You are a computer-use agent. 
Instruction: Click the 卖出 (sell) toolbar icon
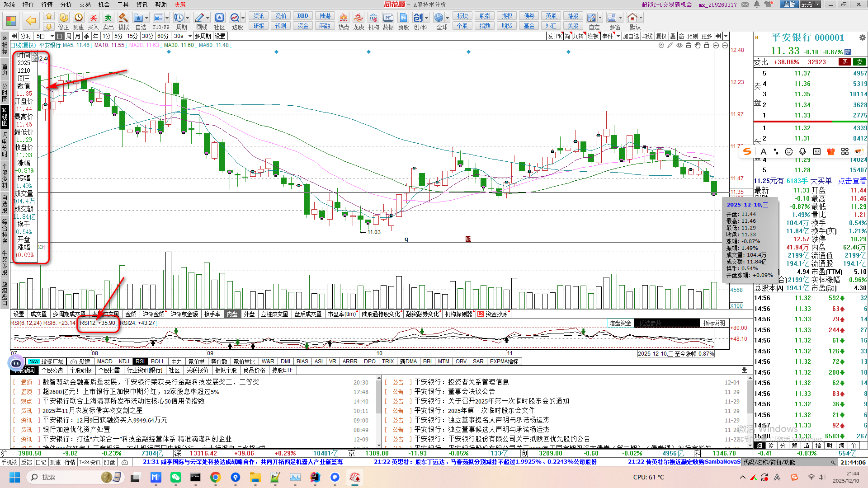pyautogui.click(x=108, y=18)
